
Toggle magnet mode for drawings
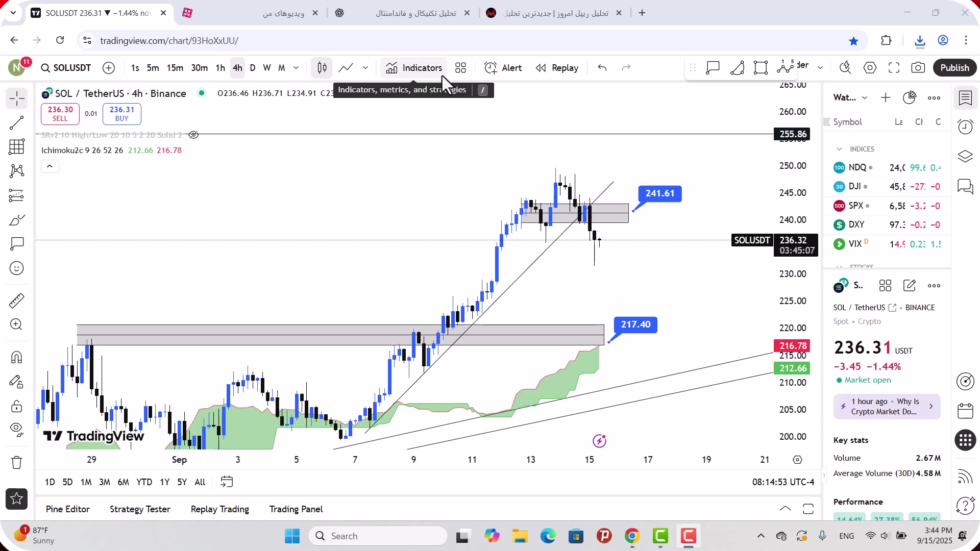coord(16,357)
